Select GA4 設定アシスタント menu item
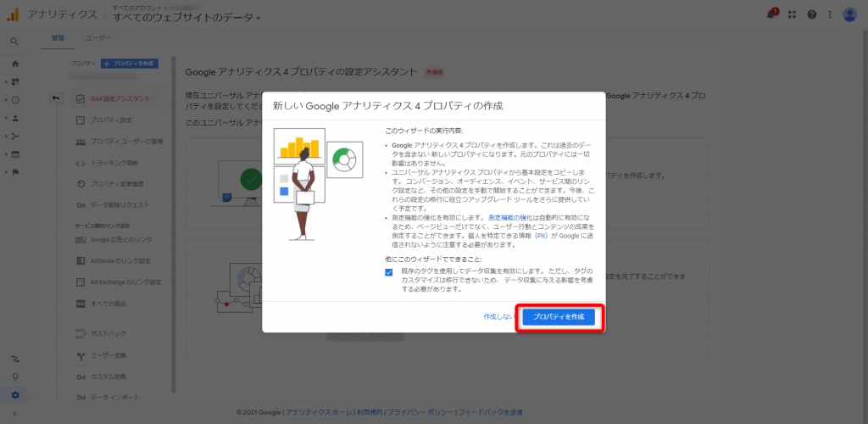 [x=120, y=99]
